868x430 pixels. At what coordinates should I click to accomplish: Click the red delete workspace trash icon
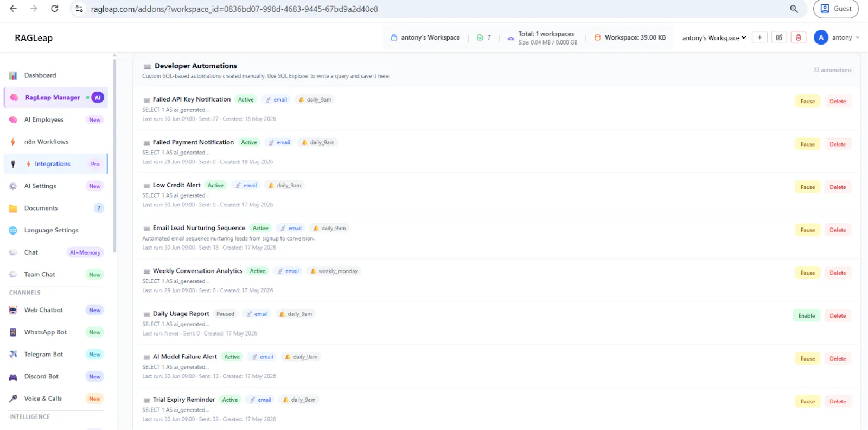pyautogui.click(x=799, y=37)
